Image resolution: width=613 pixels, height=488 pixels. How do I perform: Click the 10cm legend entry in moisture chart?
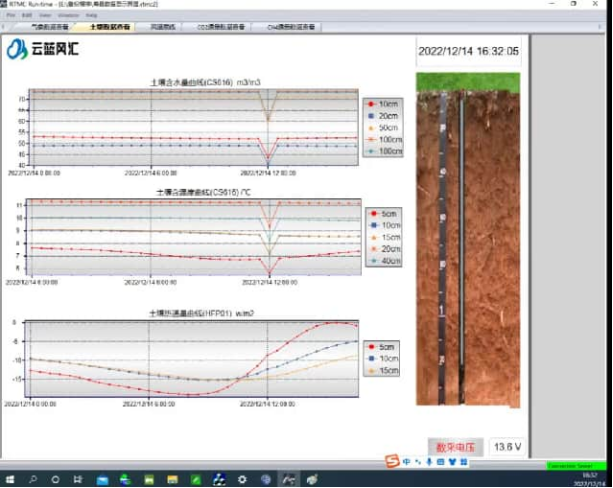pos(387,104)
